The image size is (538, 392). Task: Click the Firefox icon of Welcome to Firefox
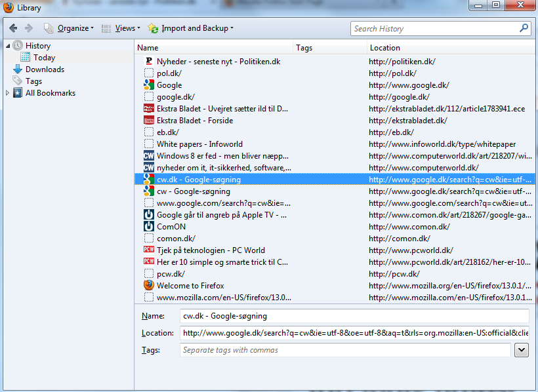[x=148, y=285]
